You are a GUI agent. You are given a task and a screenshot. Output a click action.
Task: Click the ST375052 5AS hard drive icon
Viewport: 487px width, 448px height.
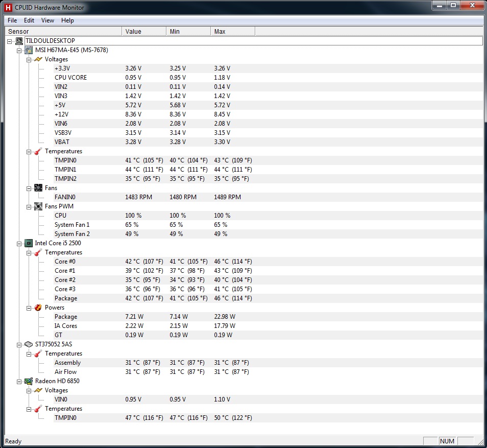tap(29, 344)
